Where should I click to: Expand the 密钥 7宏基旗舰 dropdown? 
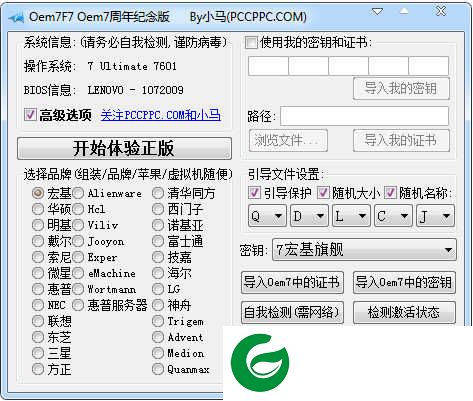364,250
